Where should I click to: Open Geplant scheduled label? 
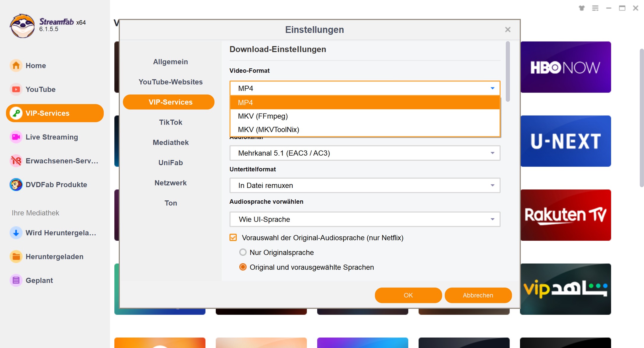(x=39, y=280)
